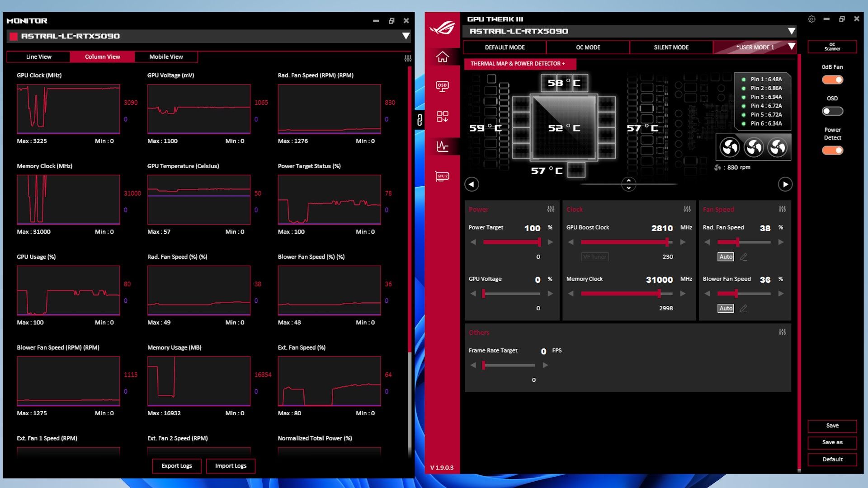The image size is (868, 488).
Task: Go to previous thermal map view
Action: click(x=472, y=184)
